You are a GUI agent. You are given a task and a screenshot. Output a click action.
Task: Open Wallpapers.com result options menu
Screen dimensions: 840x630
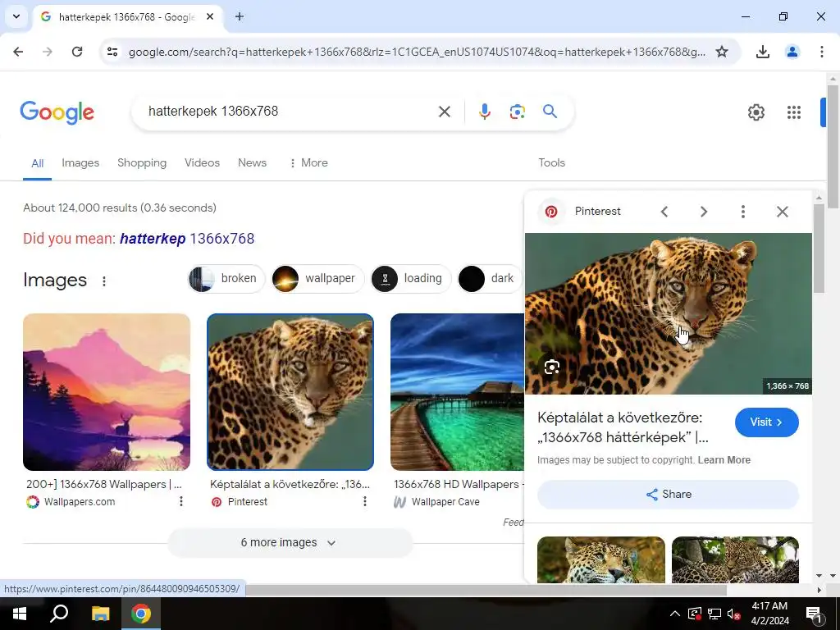tap(181, 501)
